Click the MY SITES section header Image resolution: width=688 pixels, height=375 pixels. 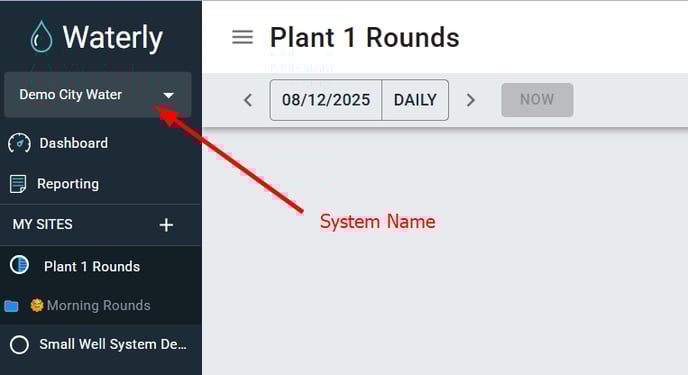click(43, 224)
